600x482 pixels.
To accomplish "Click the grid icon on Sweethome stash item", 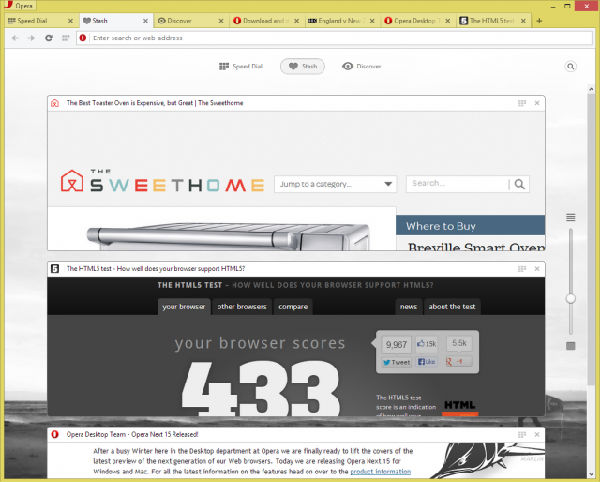I will (522, 103).
